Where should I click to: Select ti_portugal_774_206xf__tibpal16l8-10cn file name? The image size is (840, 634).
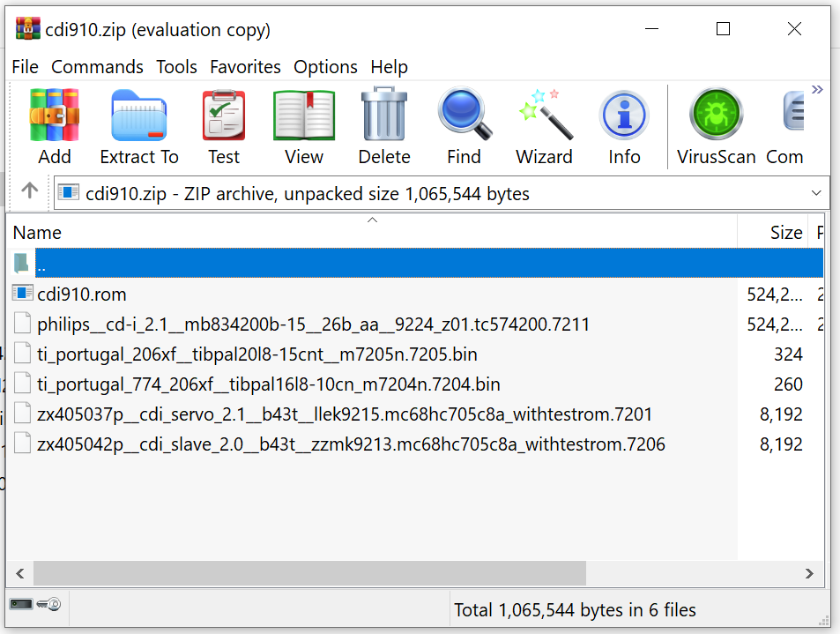(268, 384)
